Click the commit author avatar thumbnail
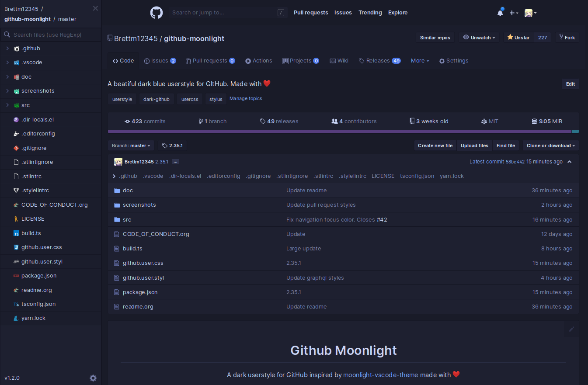The width and height of the screenshot is (588, 385). [x=118, y=162]
